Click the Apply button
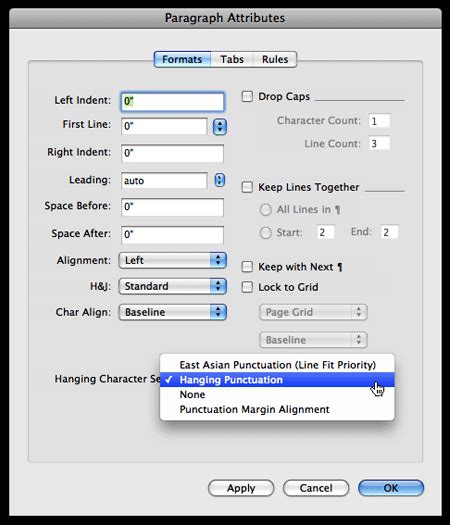This screenshot has height=525, width=450. [x=241, y=488]
